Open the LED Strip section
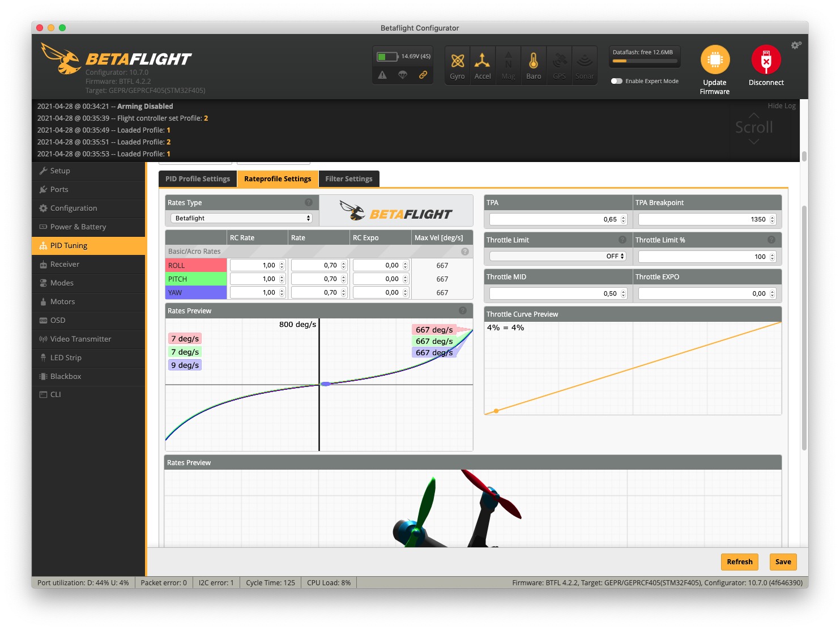Image resolution: width=840 pixels, height=630 pixels. [89, 357]
